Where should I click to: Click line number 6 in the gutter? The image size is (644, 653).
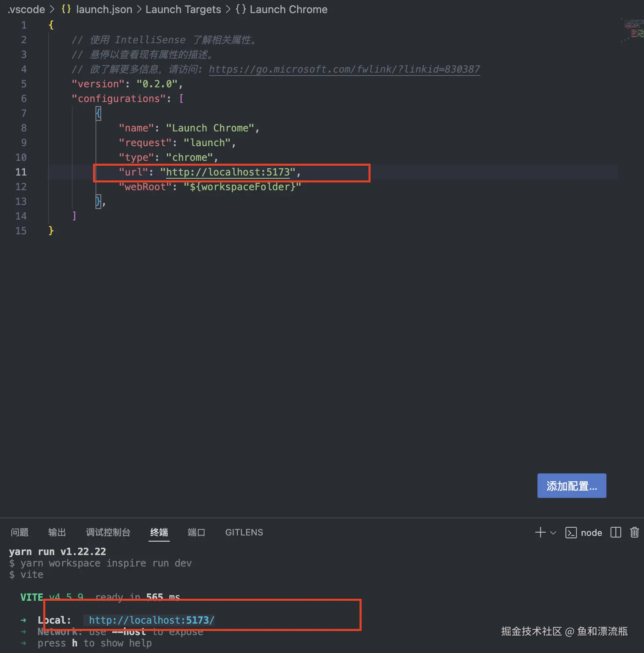[x=24, y=99]
